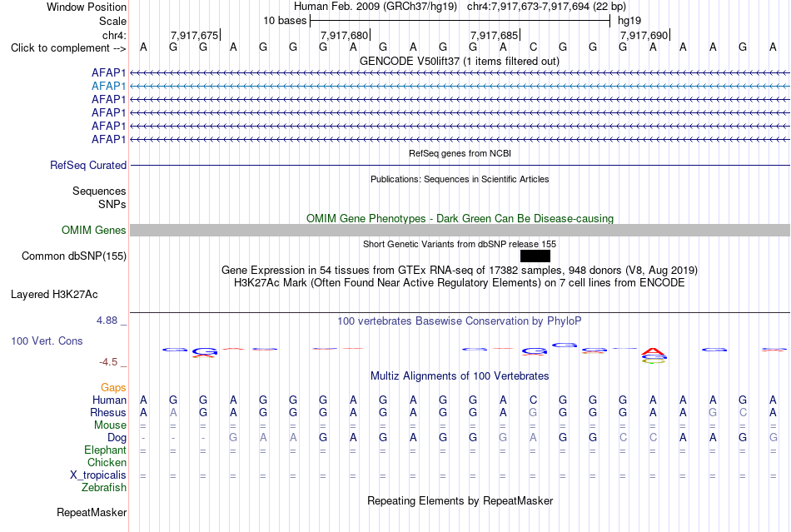Select the X_tropicalis species row label
Image resolution: width=791 pixels, height=532 pixels.
[x=98, y=475]
